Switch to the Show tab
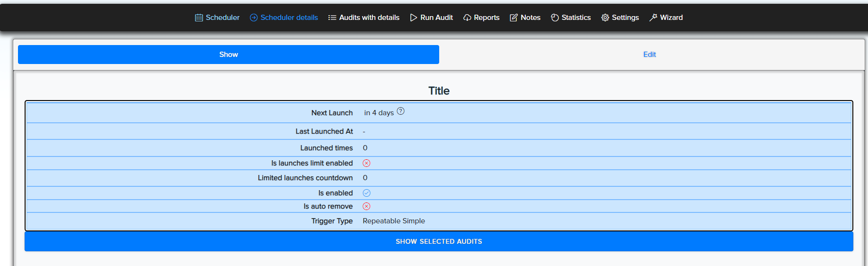 click(229, 55)
